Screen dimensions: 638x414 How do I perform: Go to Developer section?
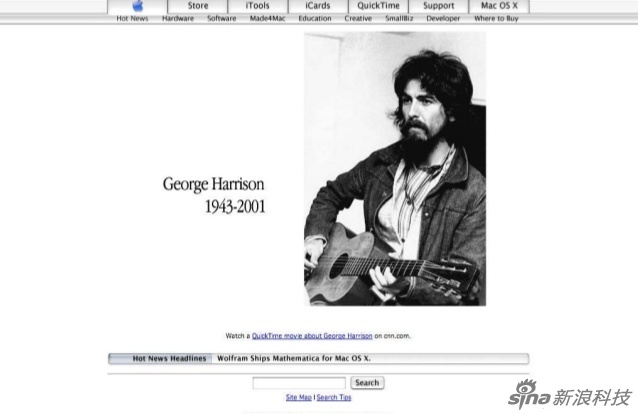[443, 19]
